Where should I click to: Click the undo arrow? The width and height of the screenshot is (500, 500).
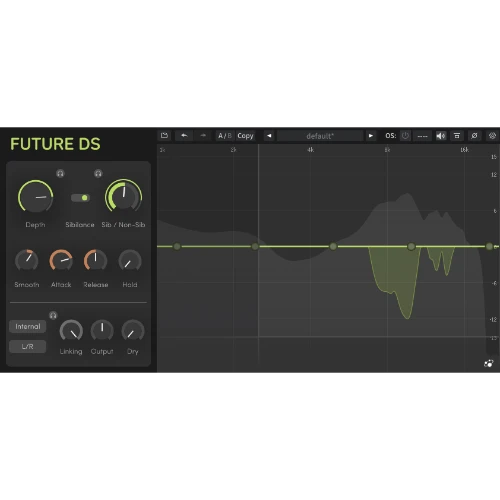pos(184,136)
